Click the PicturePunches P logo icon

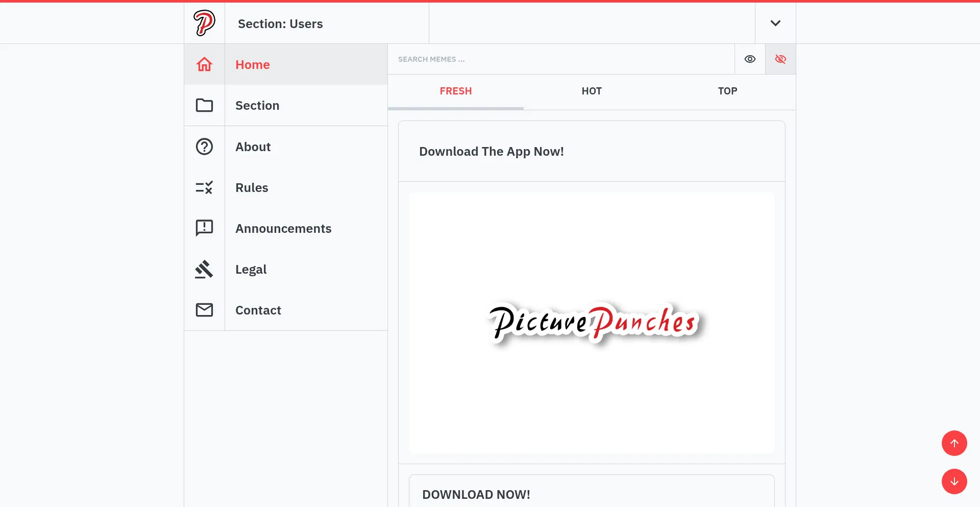pos(204,23)
